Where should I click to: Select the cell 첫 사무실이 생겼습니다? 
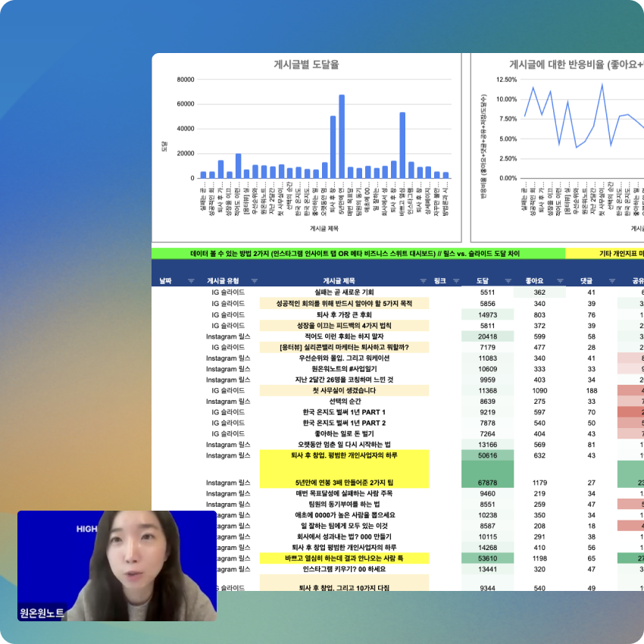tap(344, 391)
